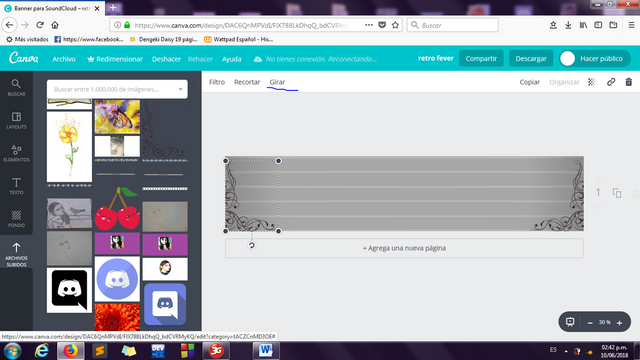This screenshot has height=360, width=640.
Task: Select the square blue Discord chat thumbnail
Action: [165, 304]
